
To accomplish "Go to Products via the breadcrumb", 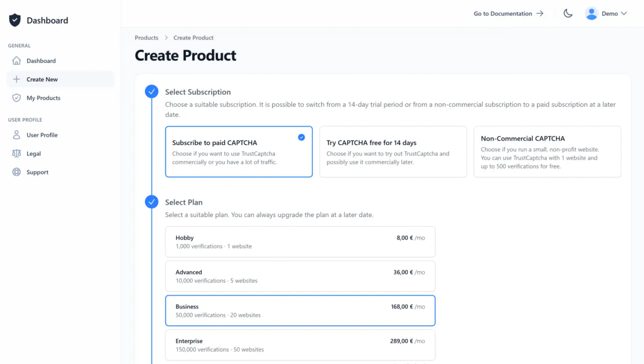I will point(147,38).
